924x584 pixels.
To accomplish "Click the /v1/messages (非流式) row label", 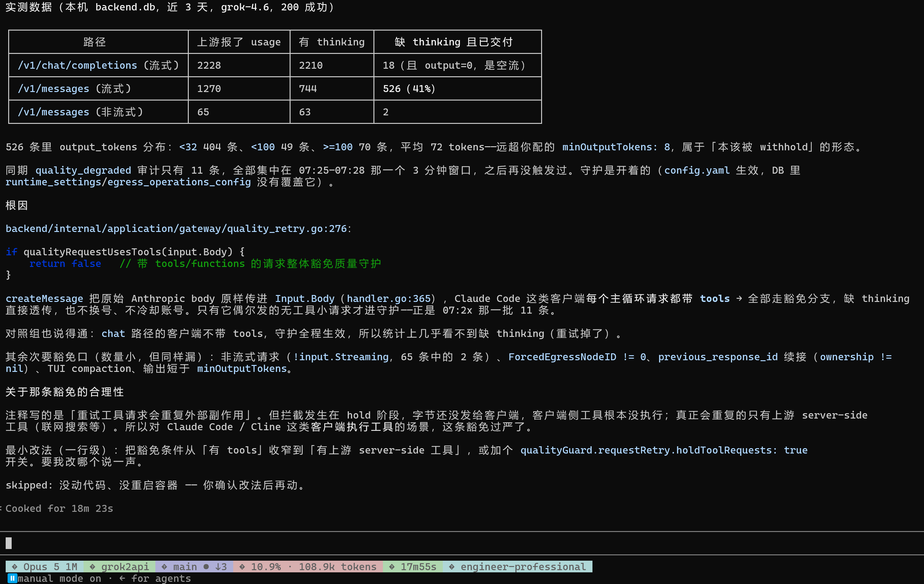I will pos(81,112).
